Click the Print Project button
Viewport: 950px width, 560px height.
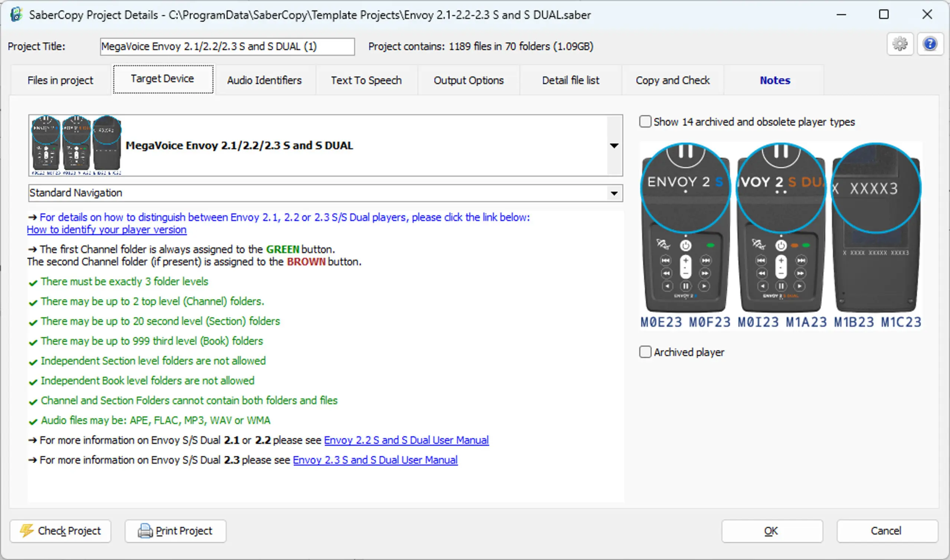coord(176,531)
